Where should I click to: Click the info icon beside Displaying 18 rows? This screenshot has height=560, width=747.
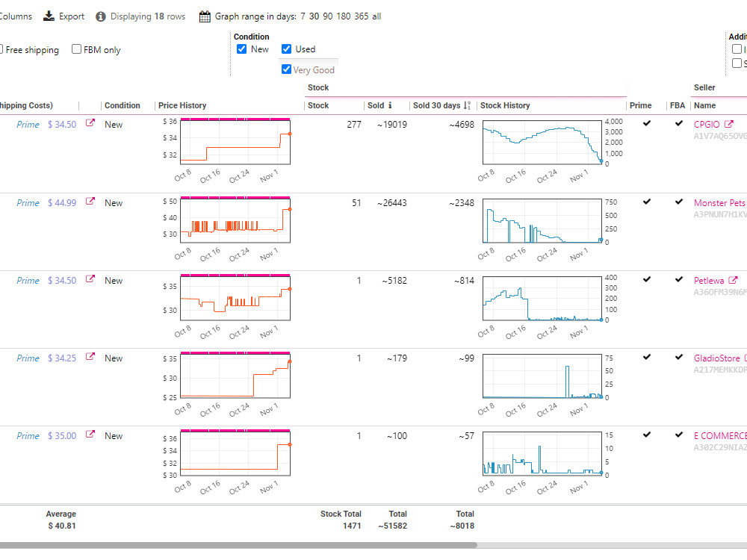point(101,16)
